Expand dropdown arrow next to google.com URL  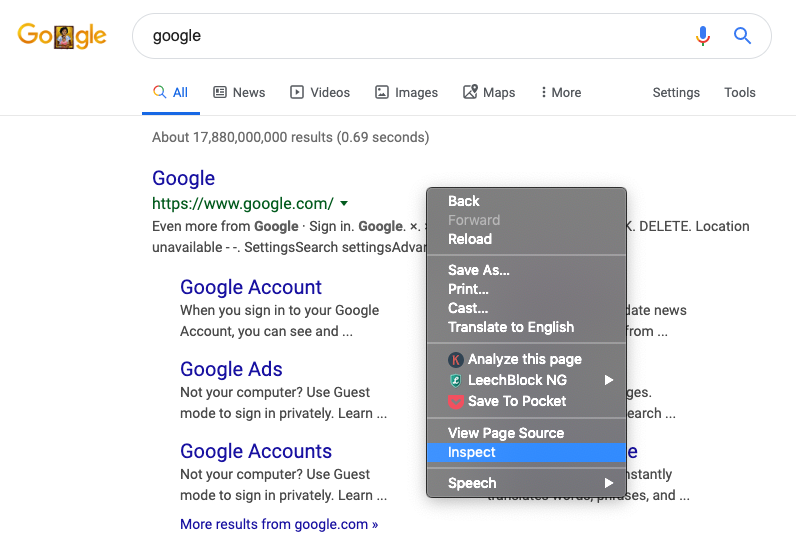344,204
